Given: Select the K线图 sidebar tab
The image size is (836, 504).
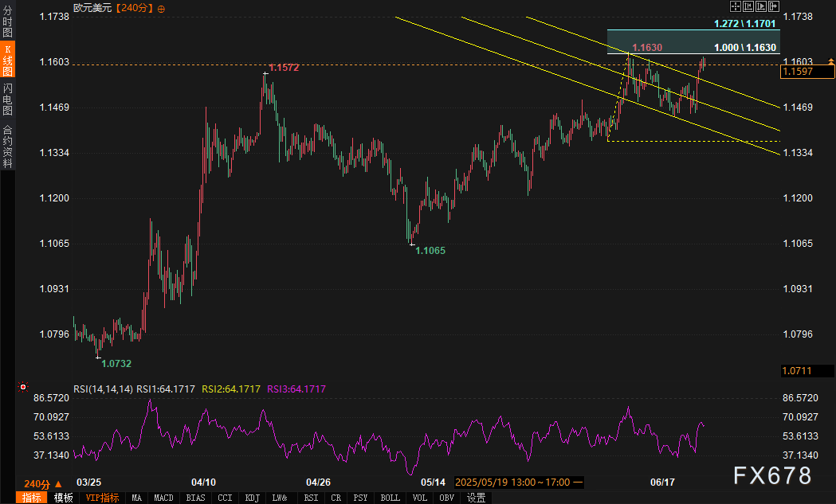Looking at the screenshot, I should [7, 60].
